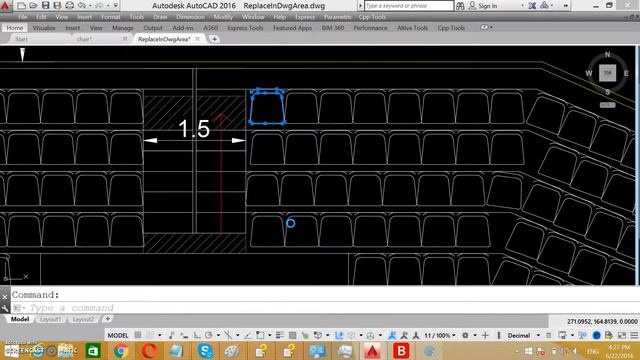Screen dimensions: 640x360
Task: Switch to the BIM 360 ribbon tab
Action: [x=333, y=28]
